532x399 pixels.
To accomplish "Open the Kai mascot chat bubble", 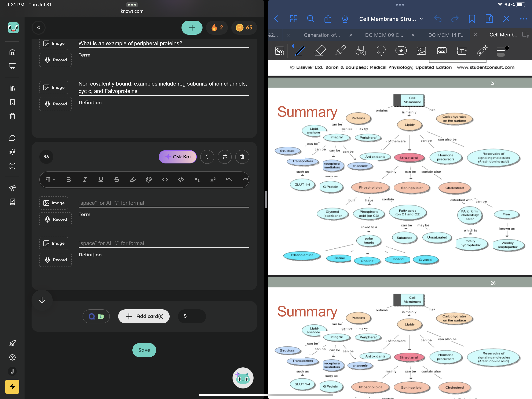I will tap(243, 378).
